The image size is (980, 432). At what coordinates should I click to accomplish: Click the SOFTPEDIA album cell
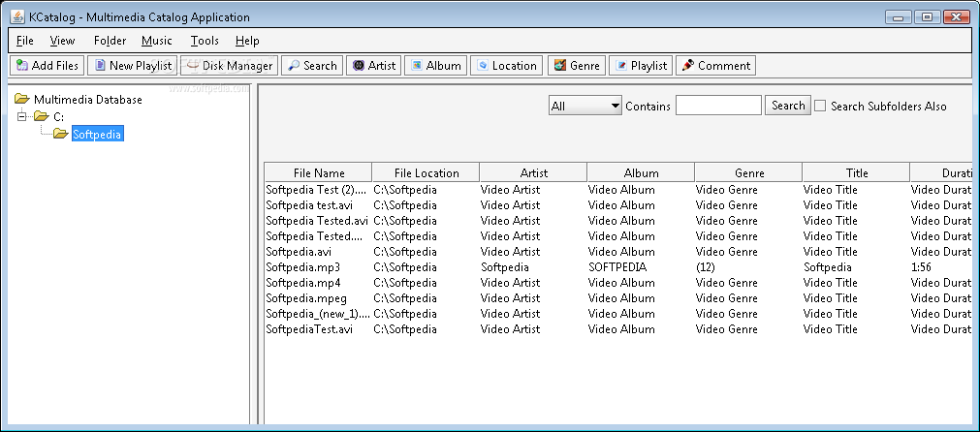[641, 267]
